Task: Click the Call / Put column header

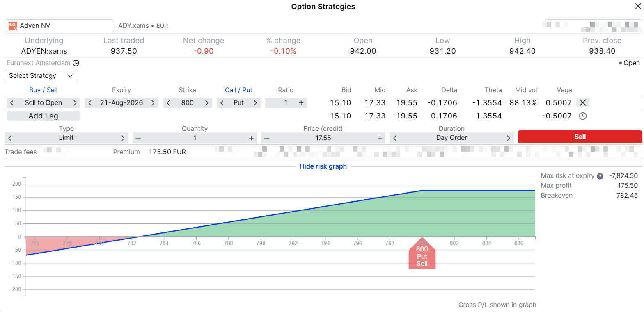Action: pyautogui.click(x=238, y=90)
